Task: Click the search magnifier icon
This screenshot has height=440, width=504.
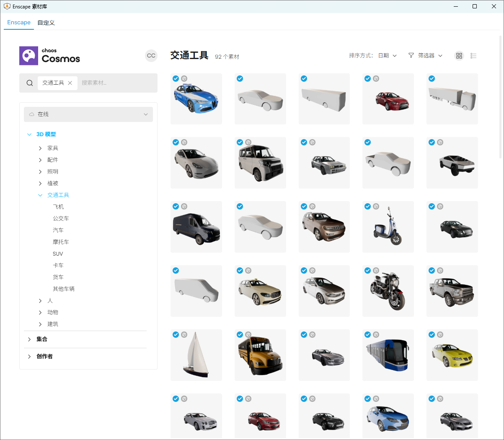Action: coord(30,83)
